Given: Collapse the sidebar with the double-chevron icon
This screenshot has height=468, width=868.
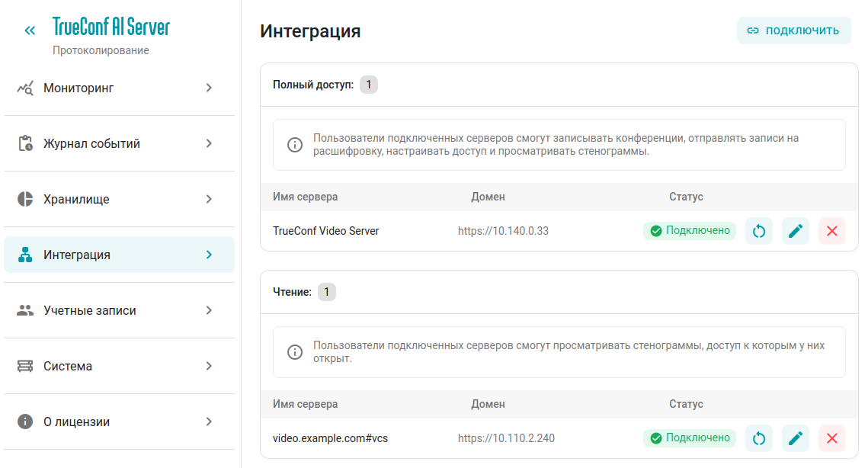Looking at the screenshot, I should click(30, 30).
